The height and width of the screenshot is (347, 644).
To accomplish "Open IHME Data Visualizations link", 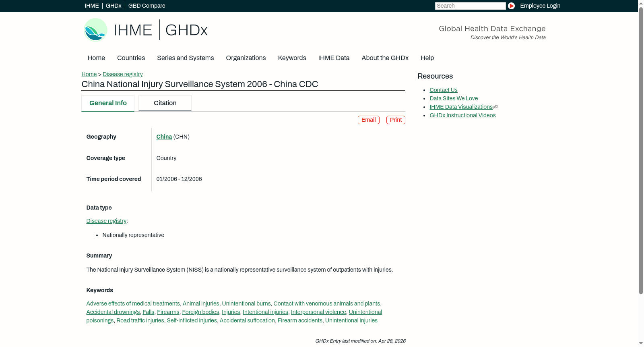I will pos(461,107).
